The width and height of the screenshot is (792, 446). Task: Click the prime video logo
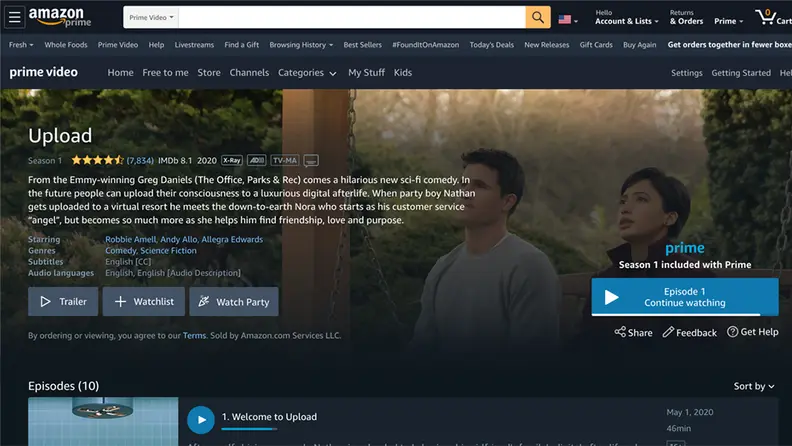tap(43, 72)
